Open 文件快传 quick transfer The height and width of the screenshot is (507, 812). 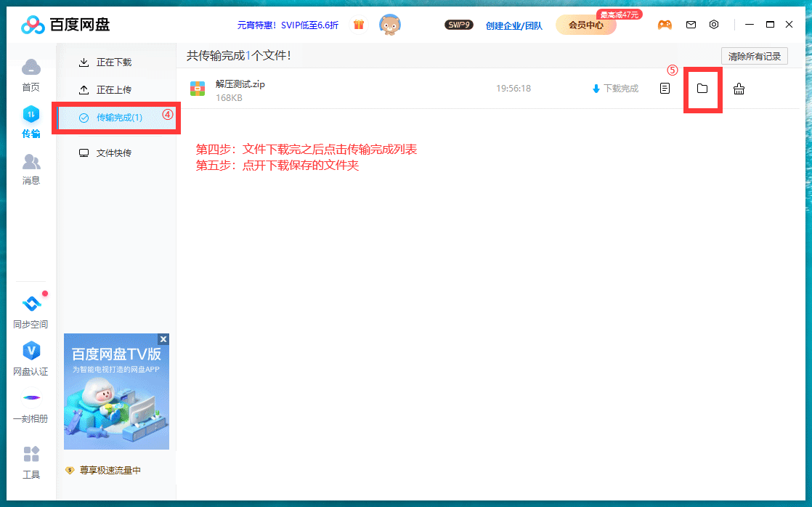[x=114, y=153]
